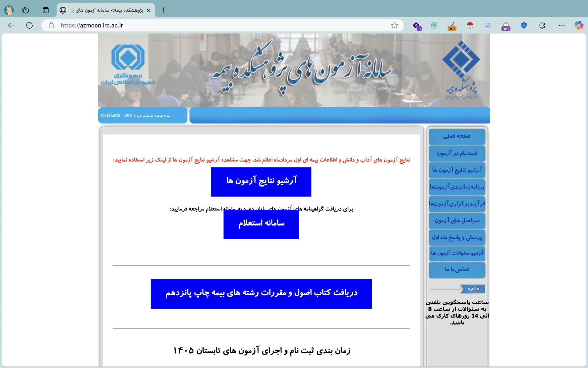This screenshot has width=588, height=368.
Task: Open the red-white ball extension icon
Action: tap(470, 25)
